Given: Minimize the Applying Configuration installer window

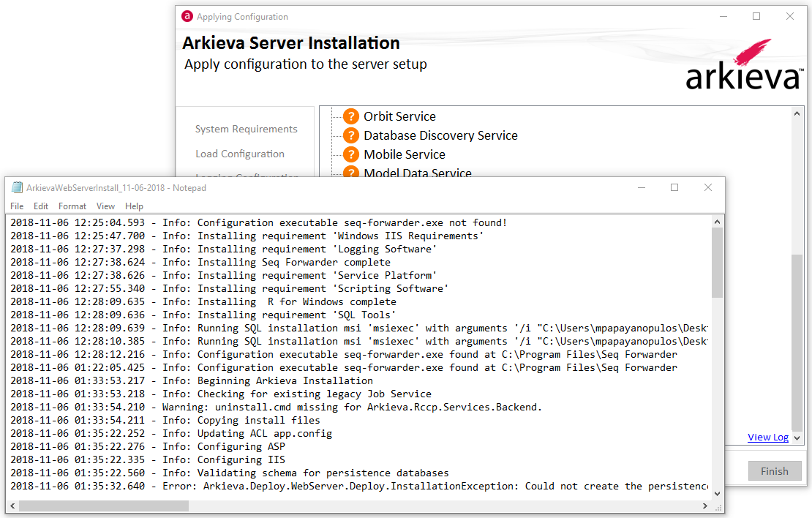Looking at the screenshot, I should pos(723,17).
